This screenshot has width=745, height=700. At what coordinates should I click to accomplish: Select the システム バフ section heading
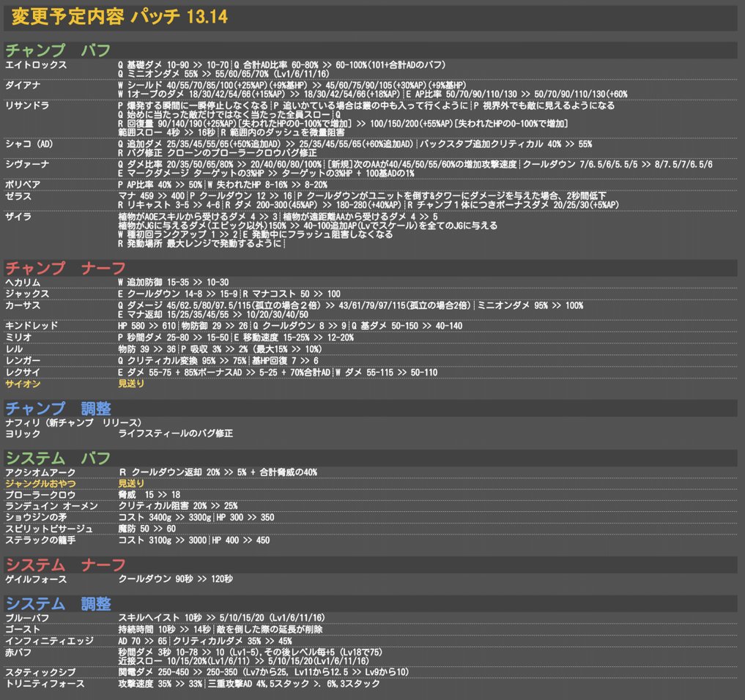click(58, 458)
